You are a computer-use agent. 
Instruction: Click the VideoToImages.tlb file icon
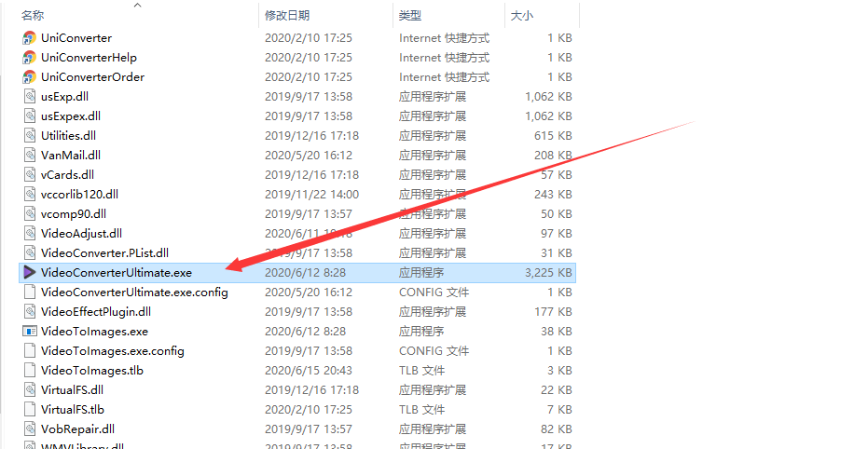[x=30, y=371]
